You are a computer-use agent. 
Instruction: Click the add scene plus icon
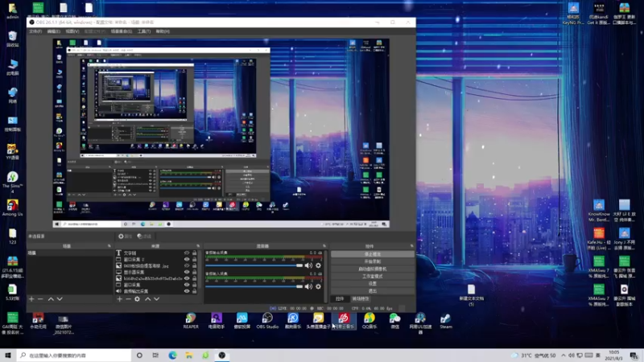pos(31,298)
